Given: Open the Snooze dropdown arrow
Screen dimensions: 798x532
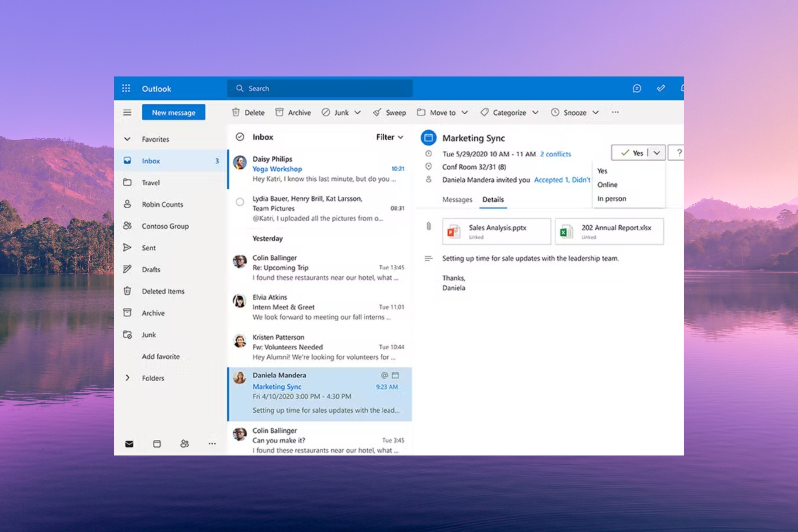Looking at the screenshot, I should click(x=596, y=113).
